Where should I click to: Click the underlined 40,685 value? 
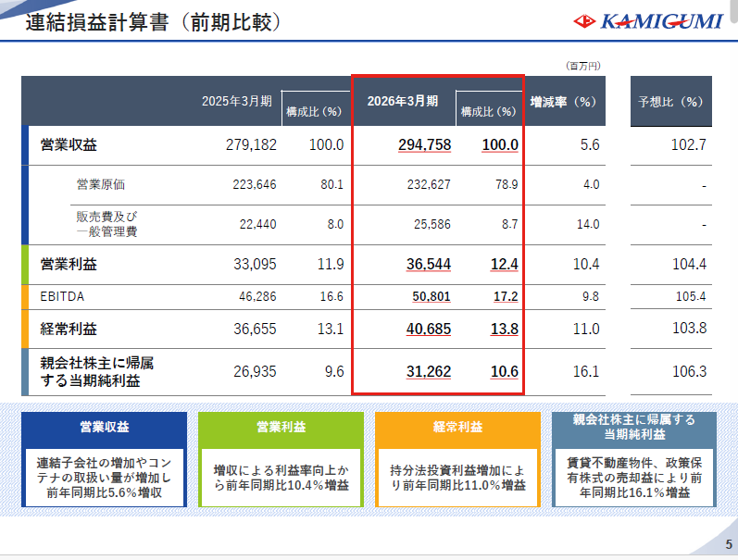click(x=429, y=329)
